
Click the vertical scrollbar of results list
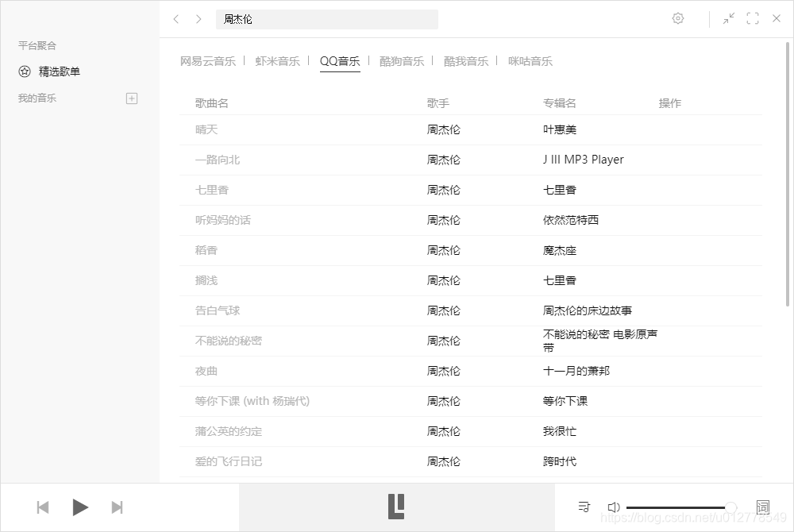788,175
